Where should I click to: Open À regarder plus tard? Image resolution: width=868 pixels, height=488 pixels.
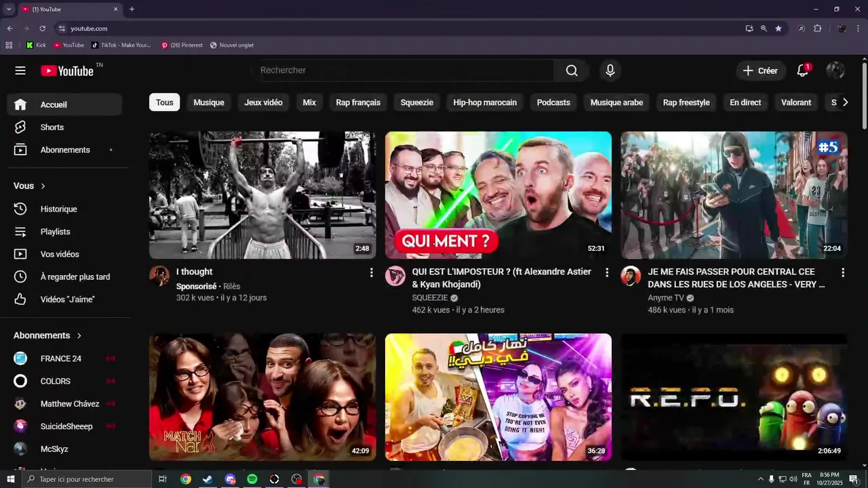[x=65, y=277]
